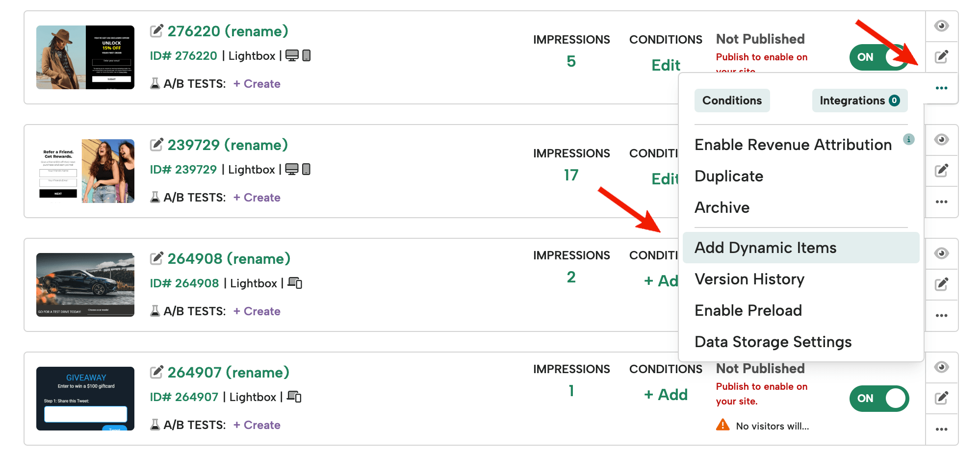Open the rename pencil icon next to 264908
Screen dimensions: 980x455
click(156, 258)
